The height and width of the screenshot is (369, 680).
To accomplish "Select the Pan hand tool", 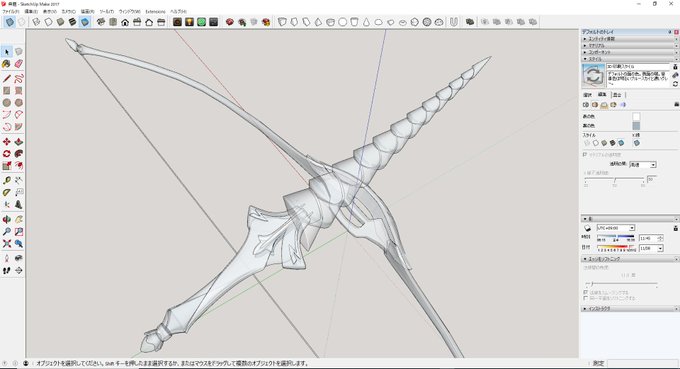I will (x=19, y=219).
